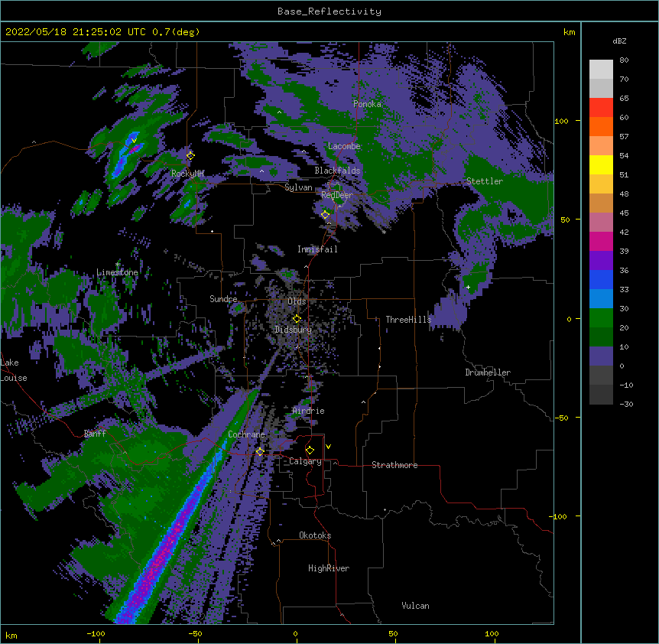
Task: Click the yellow v marker northwest of RockyMH
Action: click(x=134, y=141)
